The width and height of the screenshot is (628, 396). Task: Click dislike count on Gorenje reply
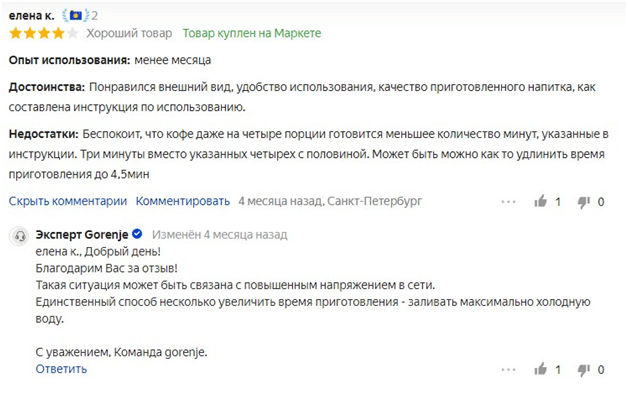(601, 370)
